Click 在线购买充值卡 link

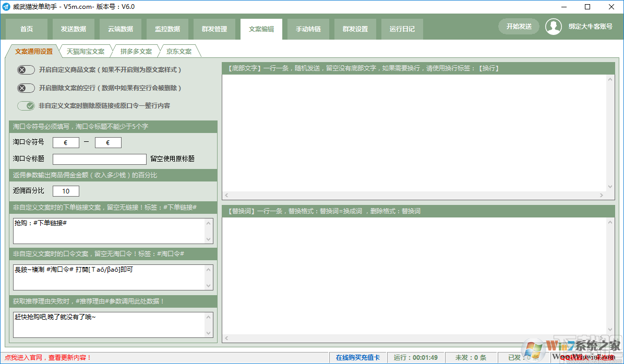point(358,358)
